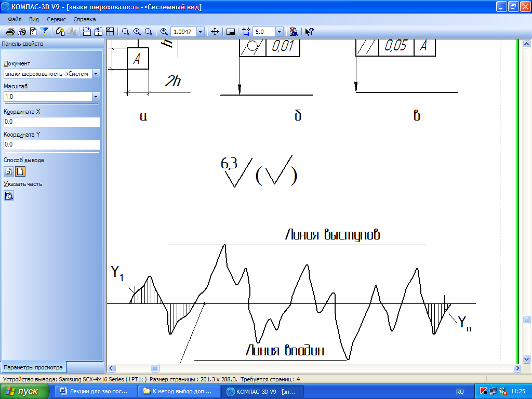Image resolution: width=532 pixels, height=399 pixels.
Task: Open the Вид menu
Action: click(34, 19)
